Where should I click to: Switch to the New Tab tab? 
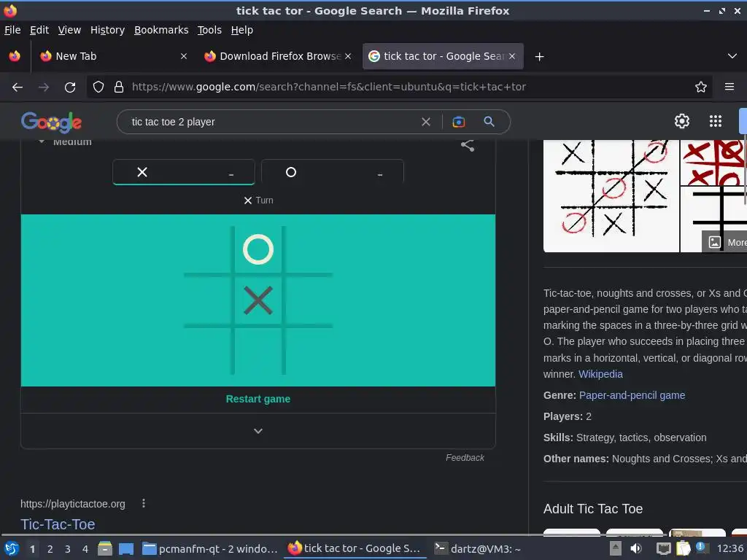(x=112, y=56)
